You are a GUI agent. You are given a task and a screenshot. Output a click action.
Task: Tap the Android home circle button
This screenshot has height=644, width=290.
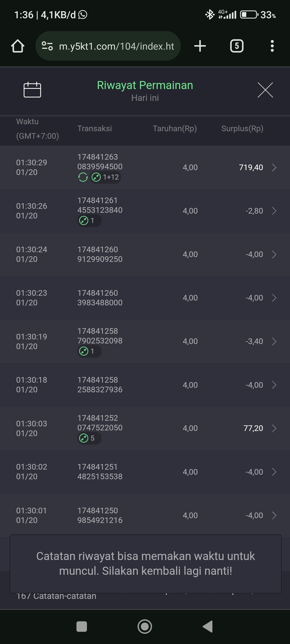pos(145,626)
